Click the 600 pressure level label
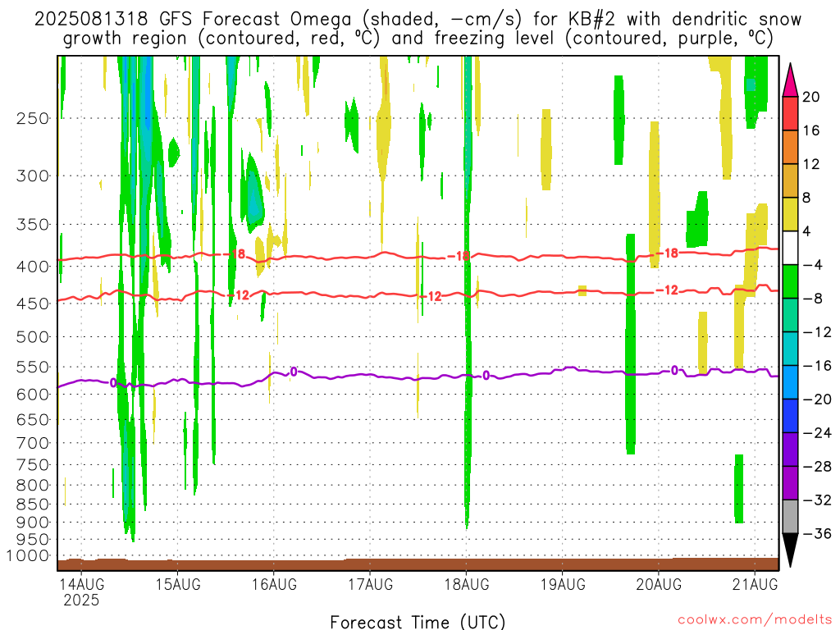This screenshot has width=840, height=630. click(x=33, y=395)
